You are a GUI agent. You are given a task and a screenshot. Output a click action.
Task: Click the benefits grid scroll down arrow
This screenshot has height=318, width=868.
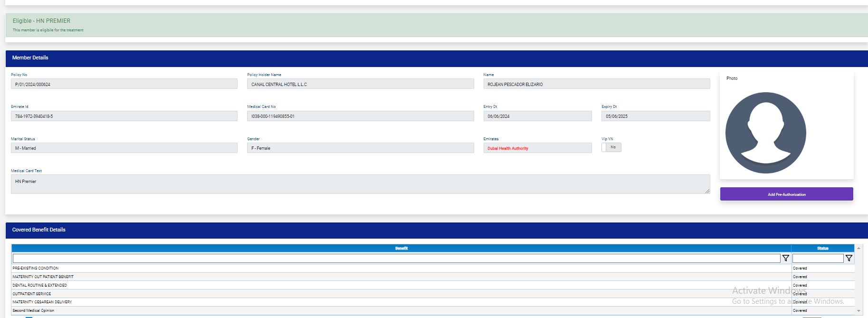pos(858,310)
